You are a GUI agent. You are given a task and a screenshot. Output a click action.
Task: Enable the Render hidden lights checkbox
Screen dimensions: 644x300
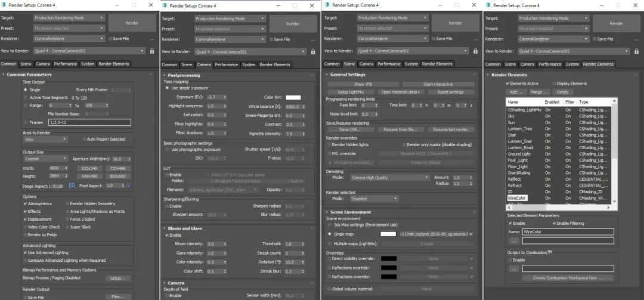pyautogui.click(x=329, y=145)
